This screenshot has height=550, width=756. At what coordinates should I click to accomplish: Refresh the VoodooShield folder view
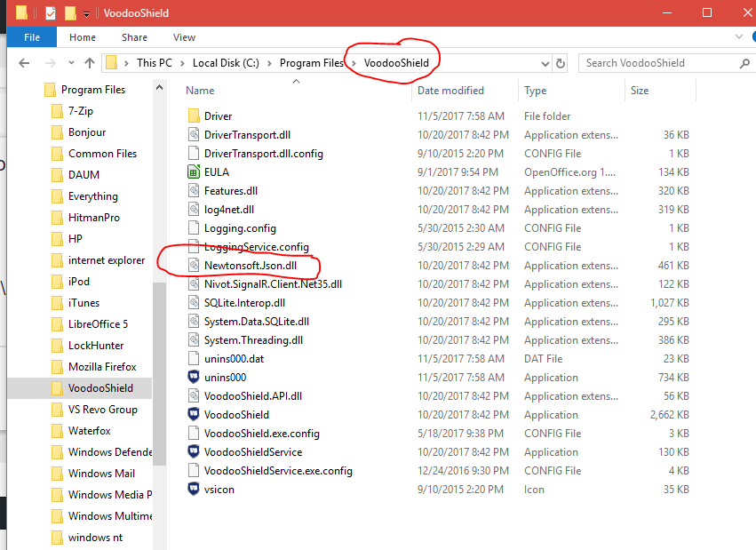(561, 64)
